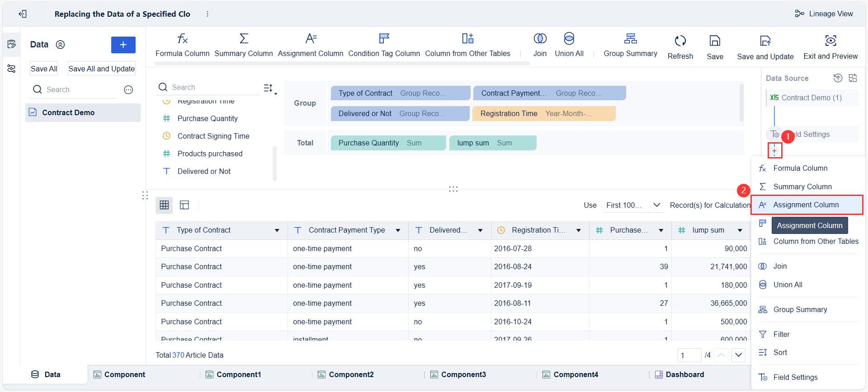The width and height of the screenshot is (868, 392).
Task: Refresh the data
Action: click(680, 47)
